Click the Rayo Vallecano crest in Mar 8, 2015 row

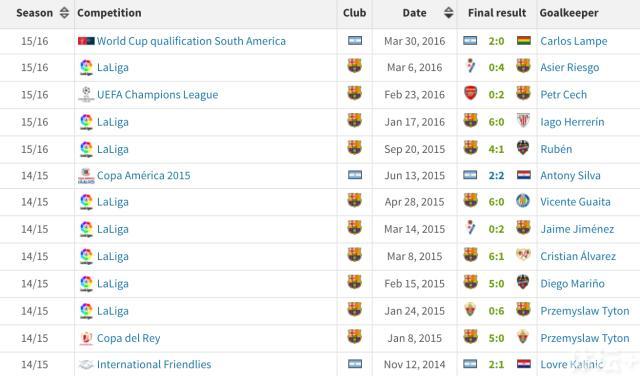[523, 255]
